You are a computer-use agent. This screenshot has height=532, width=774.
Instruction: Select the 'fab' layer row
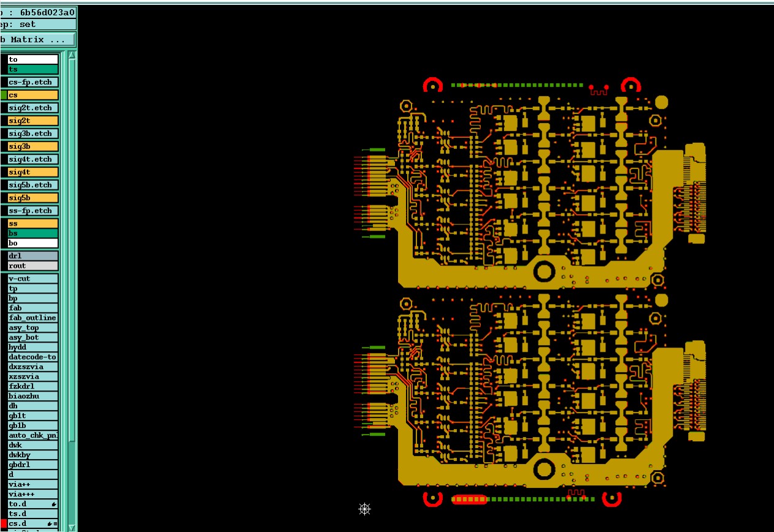tap(33, 308)
